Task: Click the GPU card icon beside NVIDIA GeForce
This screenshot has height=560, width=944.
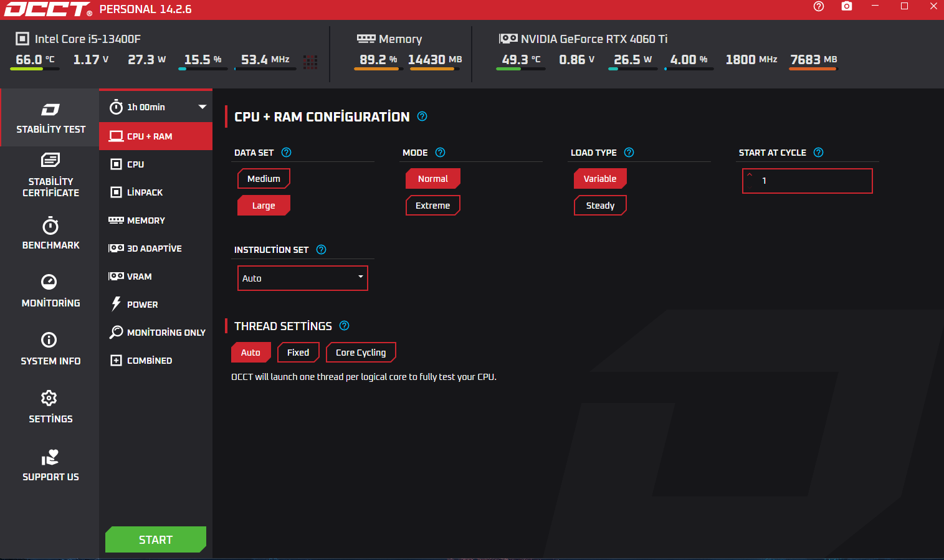Action: click(x=508, y=39)
